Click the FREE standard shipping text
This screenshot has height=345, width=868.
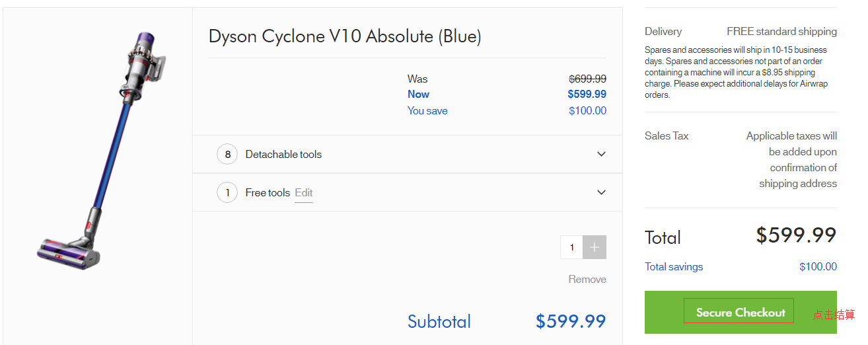click(781, 32)
